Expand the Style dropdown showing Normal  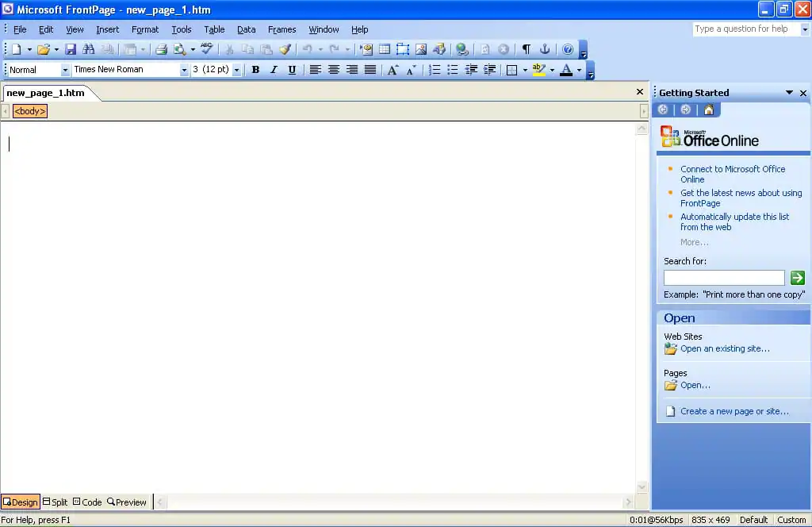[65, 70]
